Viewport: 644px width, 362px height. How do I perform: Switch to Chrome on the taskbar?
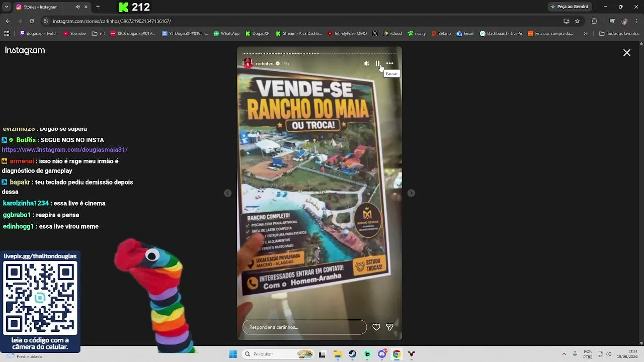pos(396,354)
